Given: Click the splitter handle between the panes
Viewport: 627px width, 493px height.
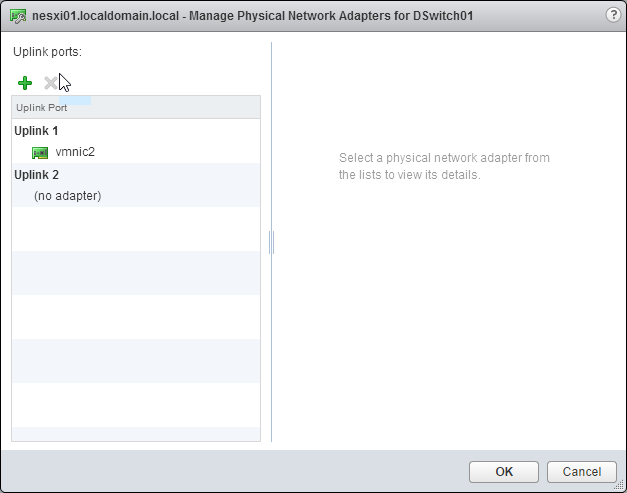Looking at the screenshot, I should click(x=271, y=242).
